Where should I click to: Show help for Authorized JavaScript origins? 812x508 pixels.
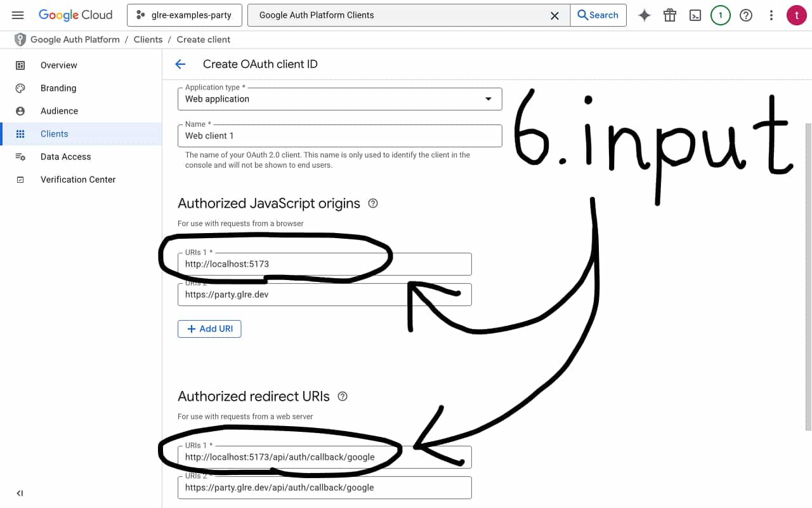tap(373, 204)
